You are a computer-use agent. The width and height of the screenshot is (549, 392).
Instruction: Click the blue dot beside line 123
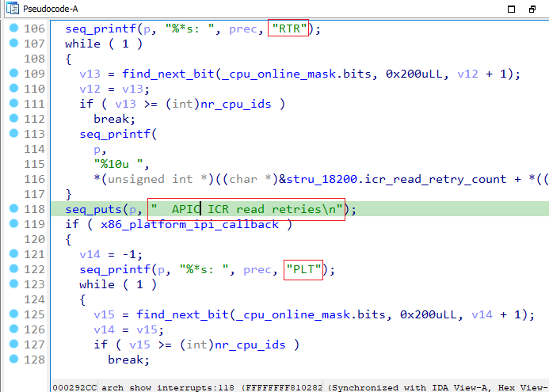(x=13, y=284)
